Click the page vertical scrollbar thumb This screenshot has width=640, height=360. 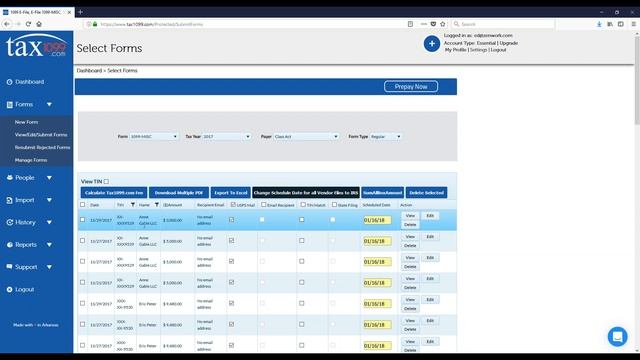coord(637,80)
